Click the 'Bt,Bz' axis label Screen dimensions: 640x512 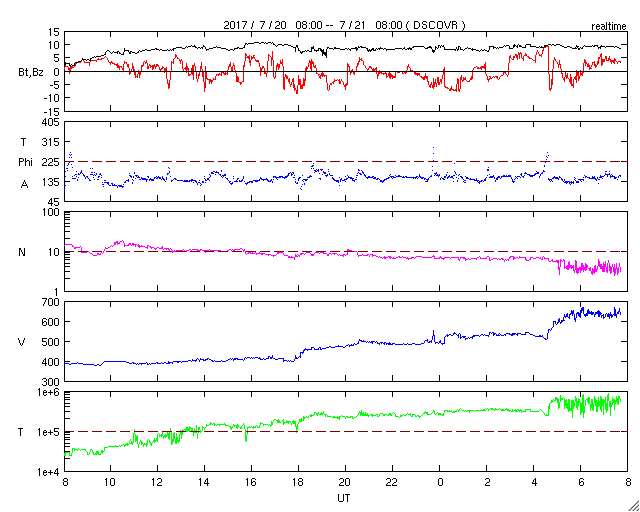coord(31,74)
